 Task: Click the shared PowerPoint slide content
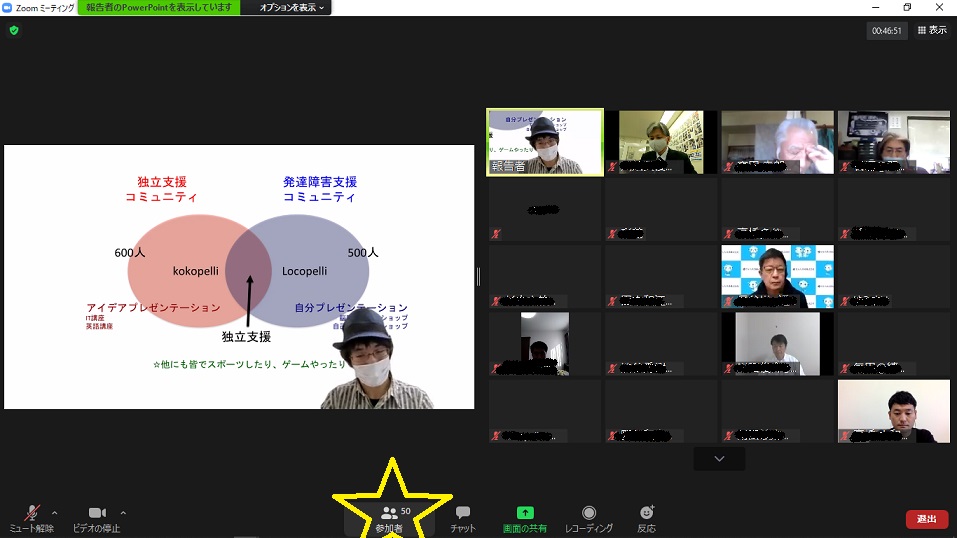239,277
